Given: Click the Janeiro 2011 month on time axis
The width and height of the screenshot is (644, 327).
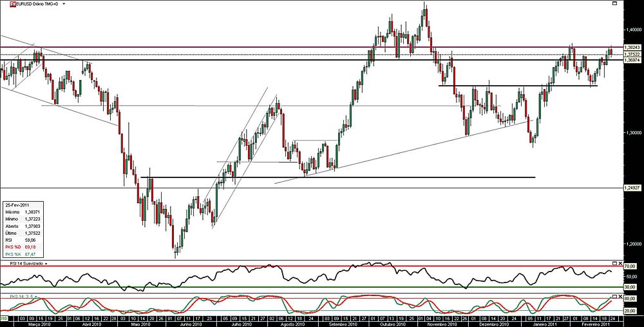Looking at the screenshot, I should (x=544, y=324).
